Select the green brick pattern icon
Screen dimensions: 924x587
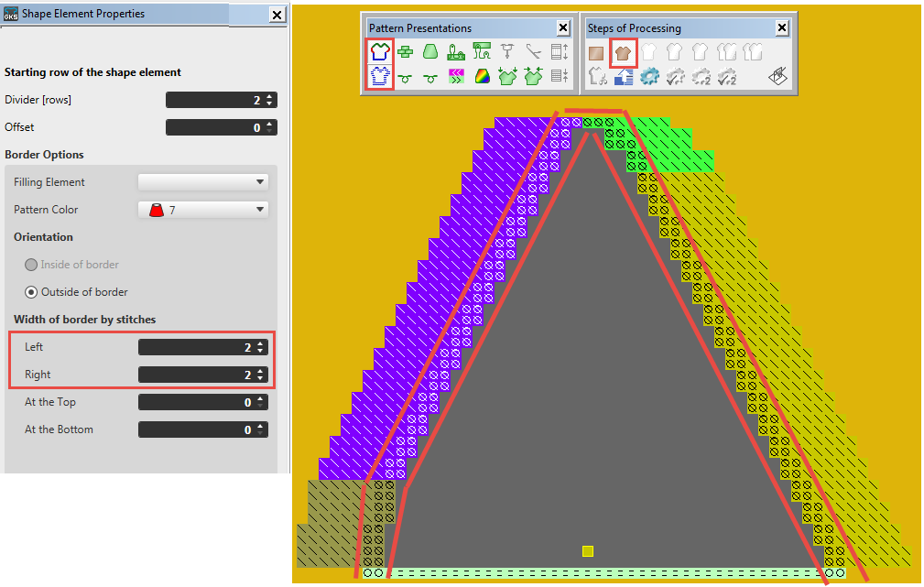coord(405,52)
